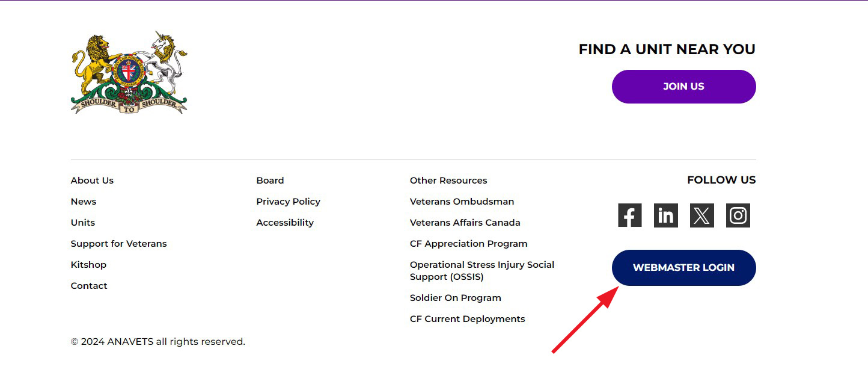Open the LinkedIn social icon
Screen dimensions: 868x390
[665, 215]
